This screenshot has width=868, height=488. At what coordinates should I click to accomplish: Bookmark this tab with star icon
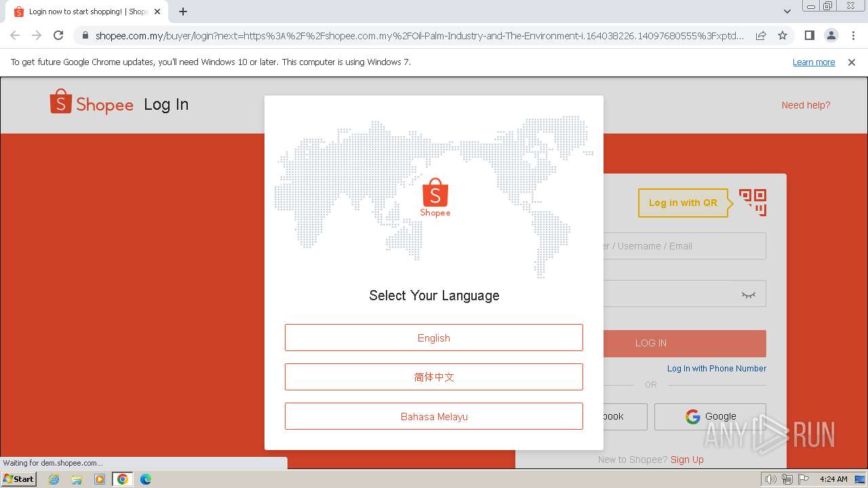click(783, 35)
